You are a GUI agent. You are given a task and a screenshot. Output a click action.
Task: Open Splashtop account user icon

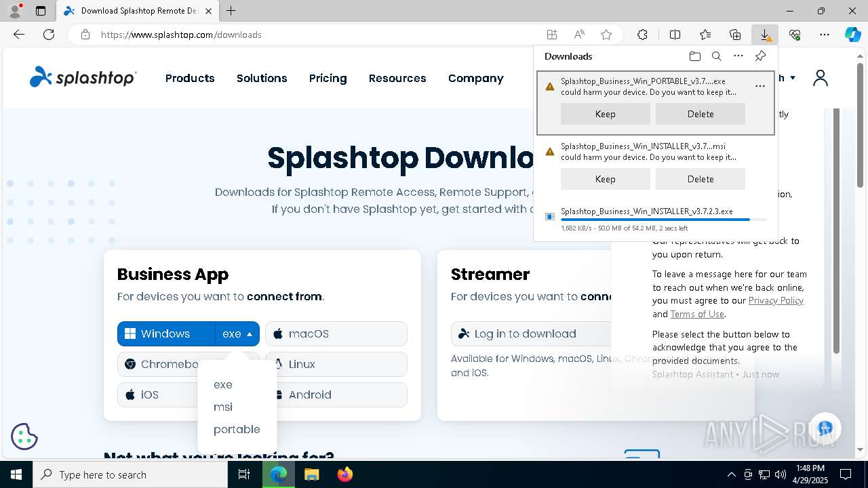click(x=821, y=78)
